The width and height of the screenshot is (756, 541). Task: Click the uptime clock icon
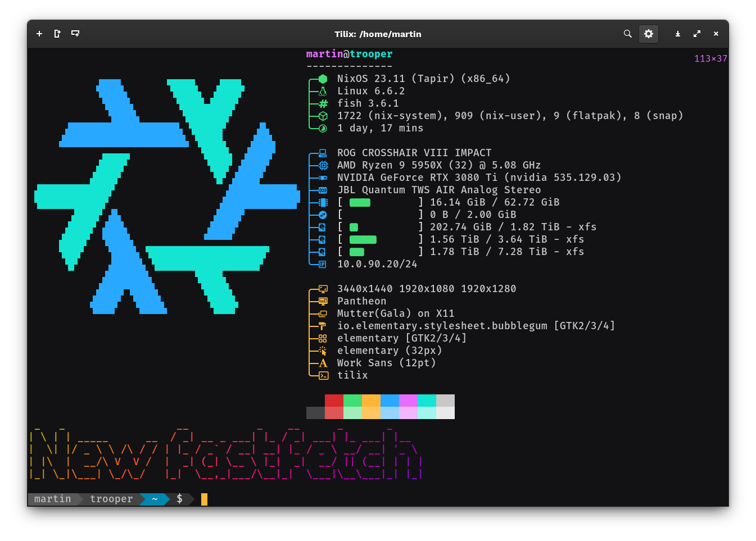323,128
